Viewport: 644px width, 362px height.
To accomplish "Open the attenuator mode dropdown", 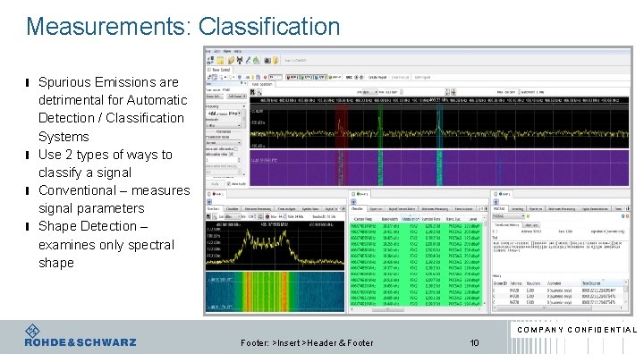I will pyautogui.click(x=224, y=143).
